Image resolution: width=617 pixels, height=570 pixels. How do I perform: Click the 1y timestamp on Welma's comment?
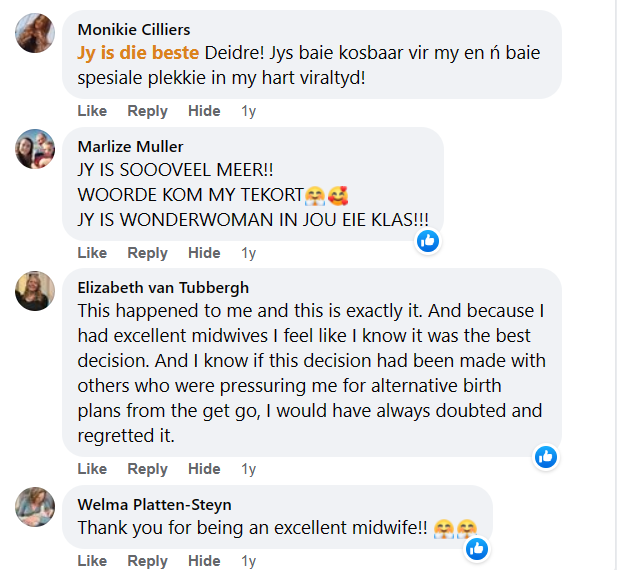[248, 560]
